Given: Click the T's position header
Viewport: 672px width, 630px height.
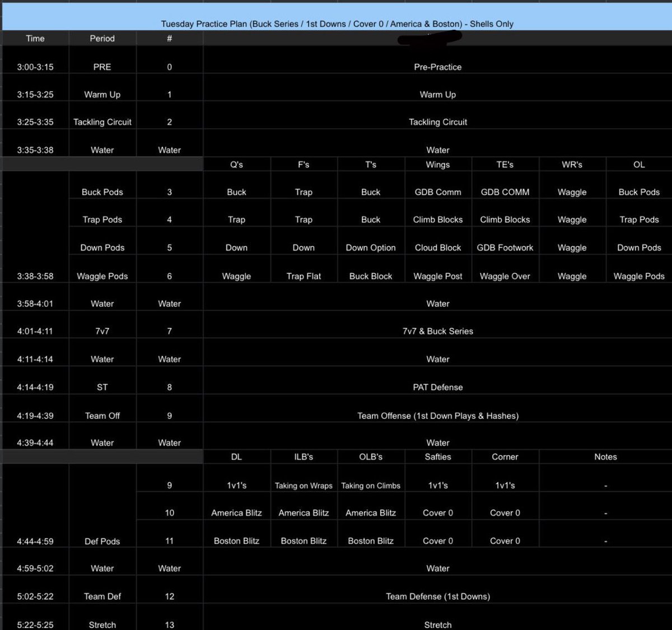Looking at the screenshot, I should (x=371, y=164).
